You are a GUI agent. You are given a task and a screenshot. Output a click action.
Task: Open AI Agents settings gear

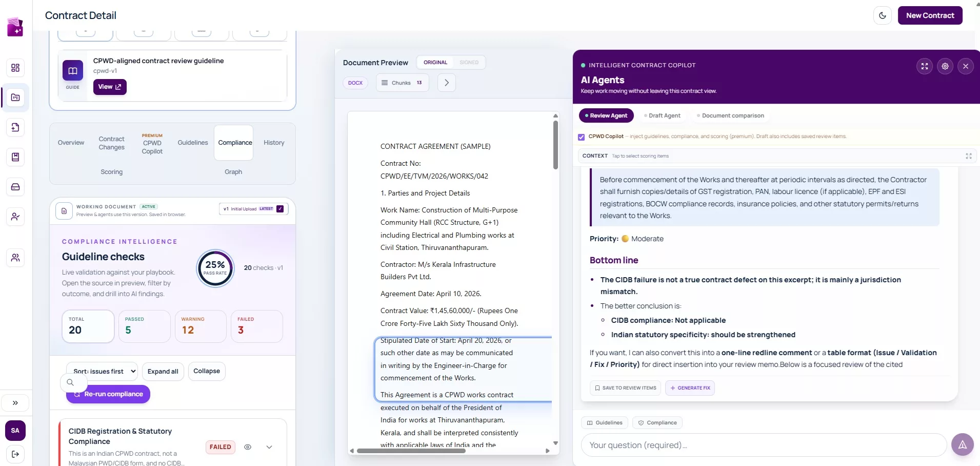(x=945, y=66)
